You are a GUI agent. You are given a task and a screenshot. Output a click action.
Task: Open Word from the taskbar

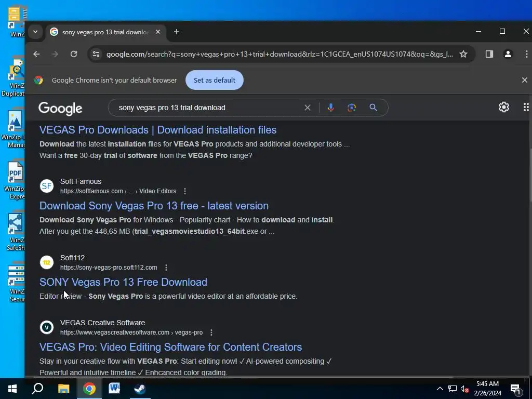click(114, 389)
